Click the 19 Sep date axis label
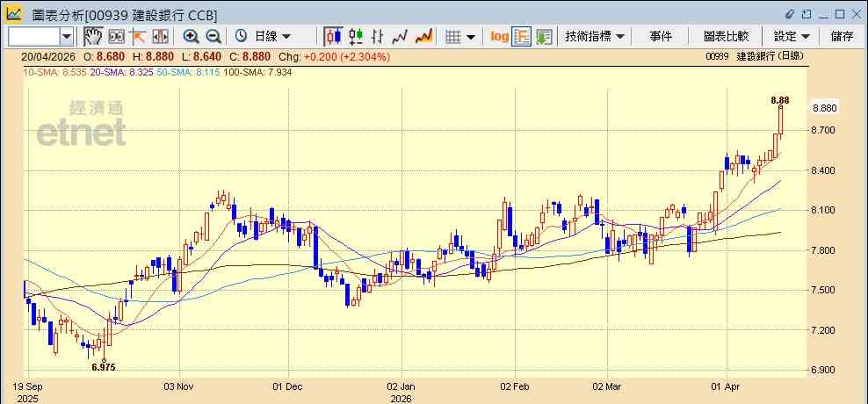 click(26, 386)
